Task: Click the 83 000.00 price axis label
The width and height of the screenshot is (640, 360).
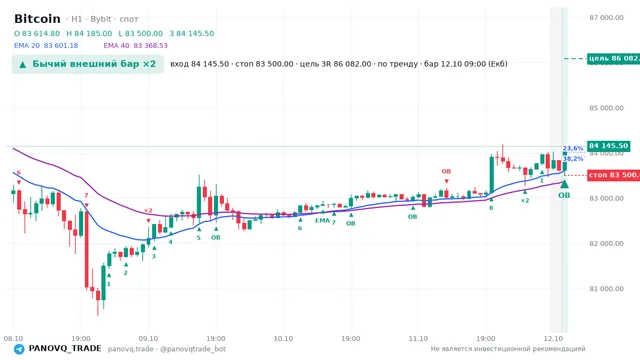Action: coord(606,198)
